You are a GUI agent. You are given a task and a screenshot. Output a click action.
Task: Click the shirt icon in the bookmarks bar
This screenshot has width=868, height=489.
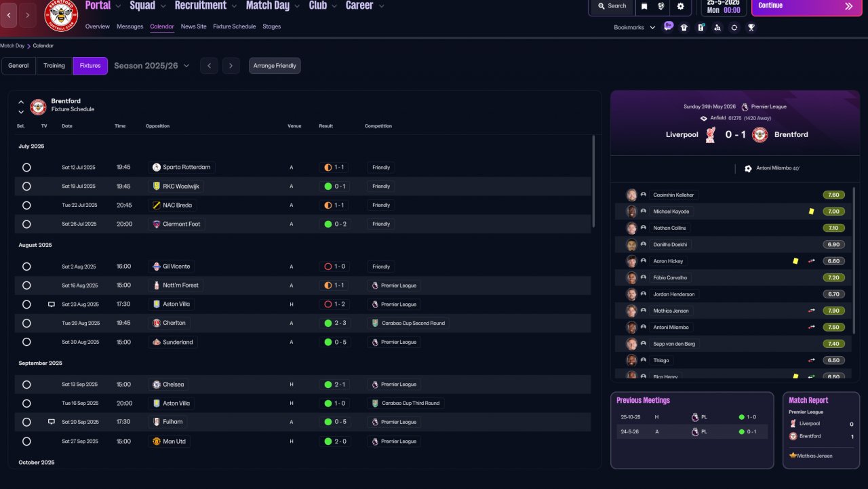(684, 28)
